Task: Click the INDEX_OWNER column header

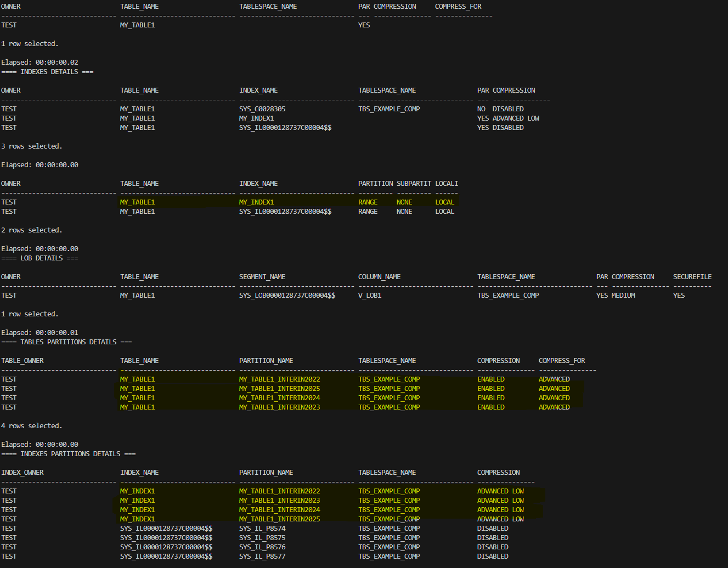Action: pyautogui.click(x=22, y=473)
